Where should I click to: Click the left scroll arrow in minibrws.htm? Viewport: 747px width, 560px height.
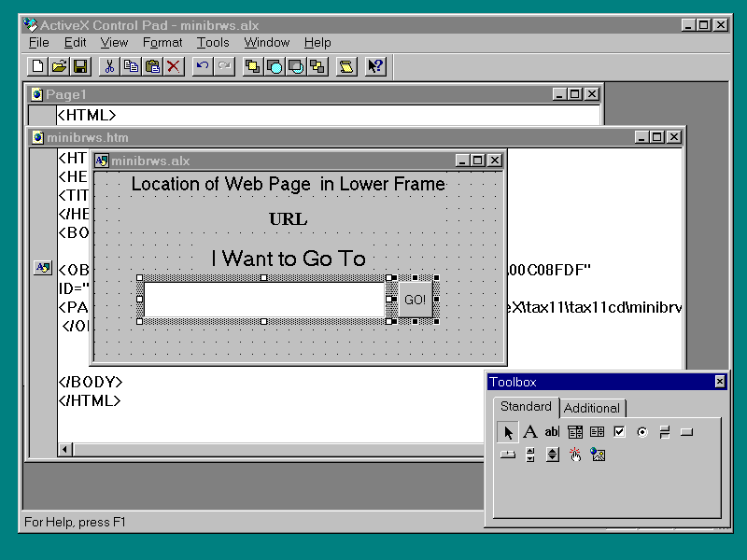click(x=65, y=450)
